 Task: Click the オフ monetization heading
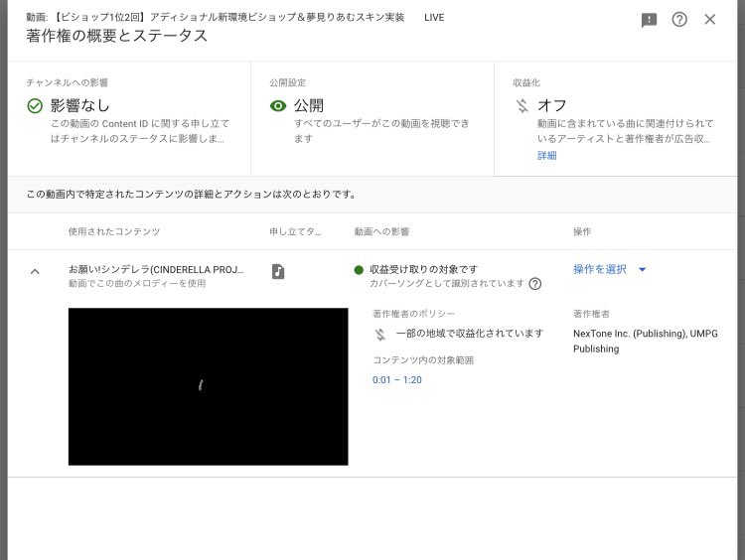552,105
